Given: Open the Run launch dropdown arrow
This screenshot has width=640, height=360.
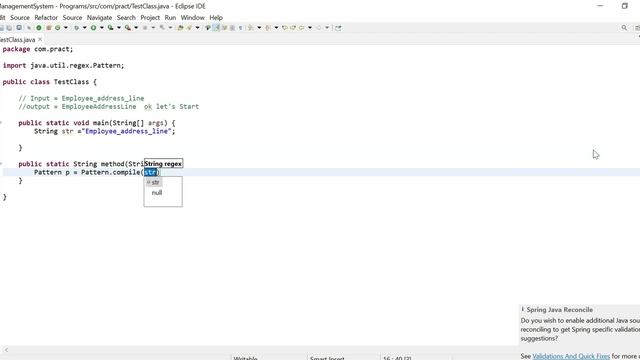Looking at the screenshot, I should [102, 28].
